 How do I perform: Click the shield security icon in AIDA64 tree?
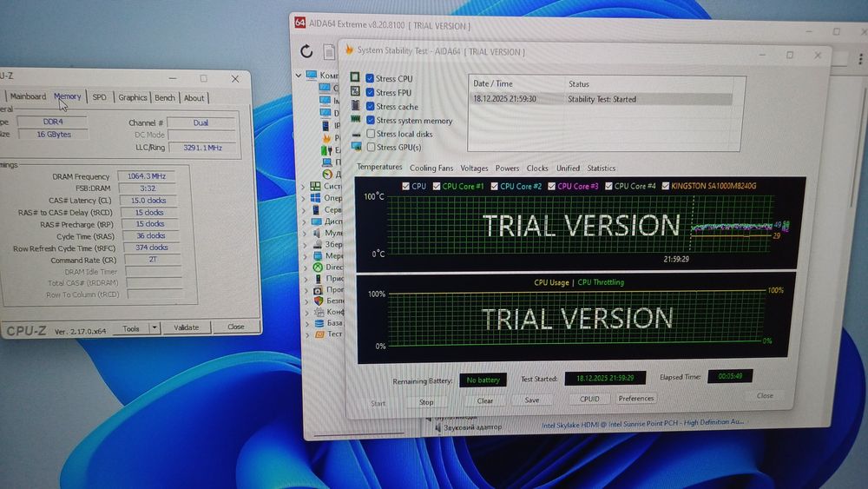(319, 301)
